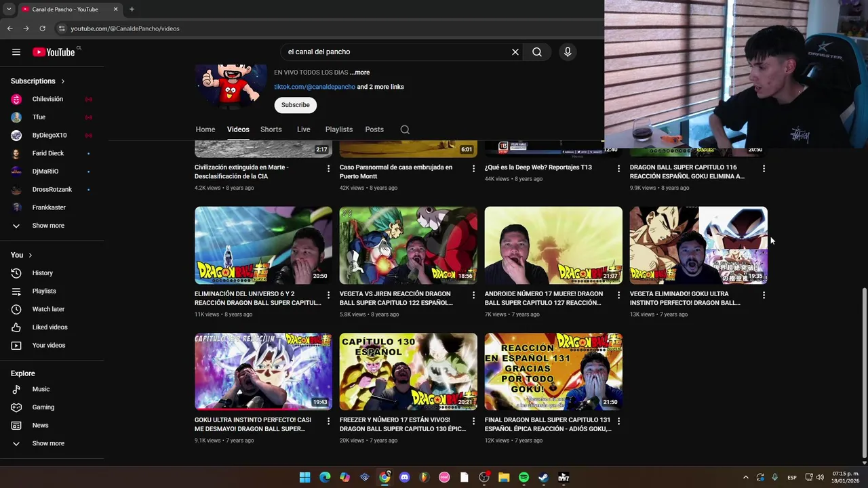Open DrossRotzank subscription channel
This screenshot has width=868, height=488.
point(52,190)
